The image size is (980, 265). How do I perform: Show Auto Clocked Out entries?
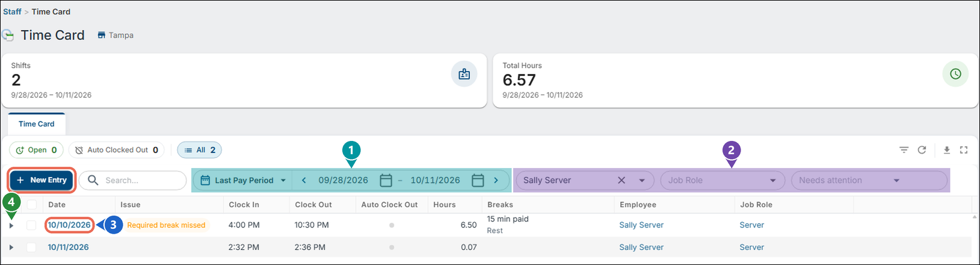(x=117, y=150)
